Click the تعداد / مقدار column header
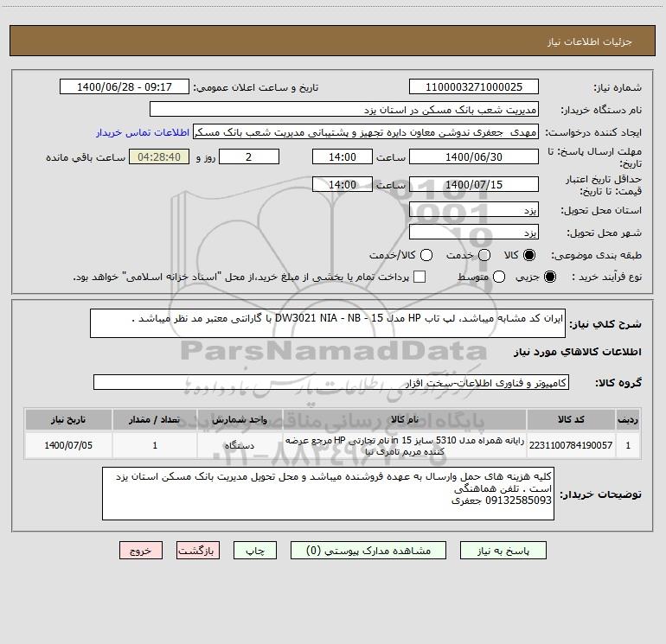The height and width of the screenshot is (644, 666). (155, 420)
